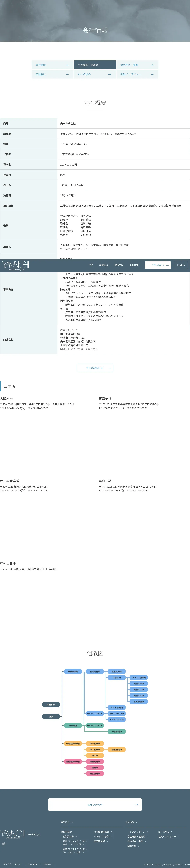Click TOP in the header navigation
The width and height of the screenshot is (190, 868).
[91, 265]
